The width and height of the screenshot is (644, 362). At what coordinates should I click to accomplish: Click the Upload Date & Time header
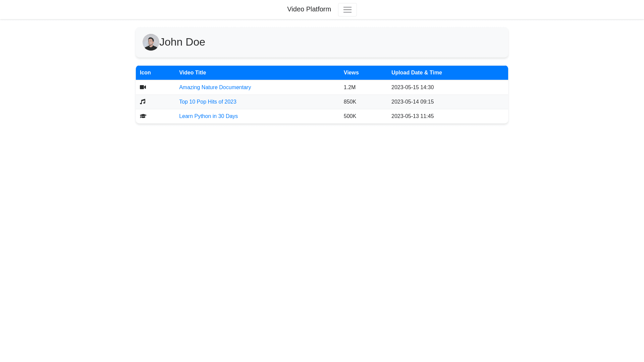[x=416, y=73]
